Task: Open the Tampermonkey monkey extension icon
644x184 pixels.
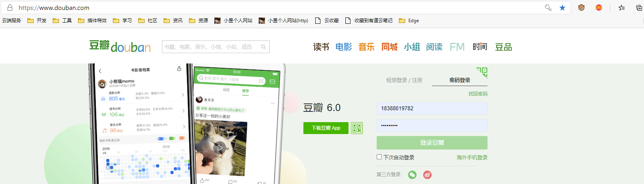Action: [x=581, y=8]
